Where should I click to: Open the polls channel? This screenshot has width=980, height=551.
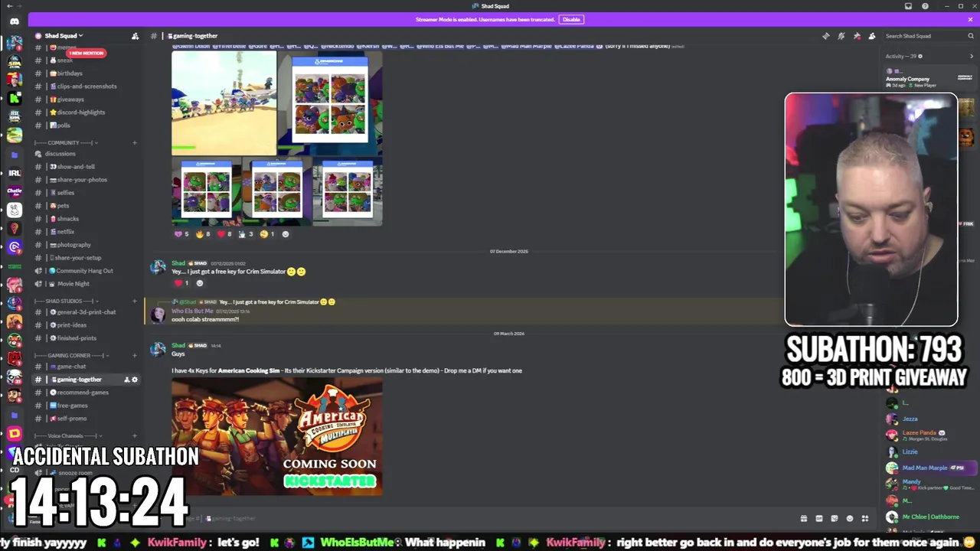click(x=87, y=126)
